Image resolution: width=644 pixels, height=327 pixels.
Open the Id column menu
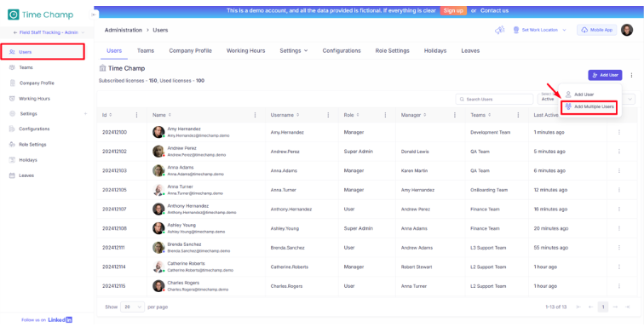(137, 115)
